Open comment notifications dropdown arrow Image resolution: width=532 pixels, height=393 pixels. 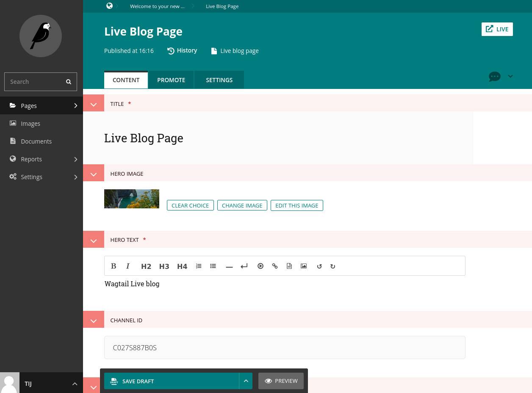click(x=510, y=76)
